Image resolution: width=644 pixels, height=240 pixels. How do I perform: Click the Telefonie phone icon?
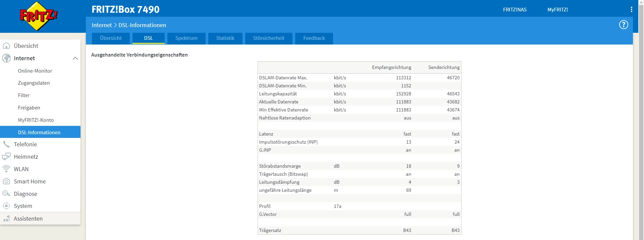click(x=6, y=144)
